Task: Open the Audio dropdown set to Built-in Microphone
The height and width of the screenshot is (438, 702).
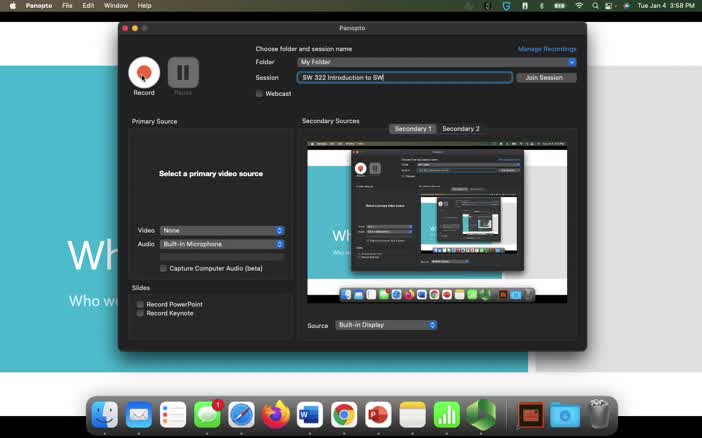Action: click(x=222, y=244)
